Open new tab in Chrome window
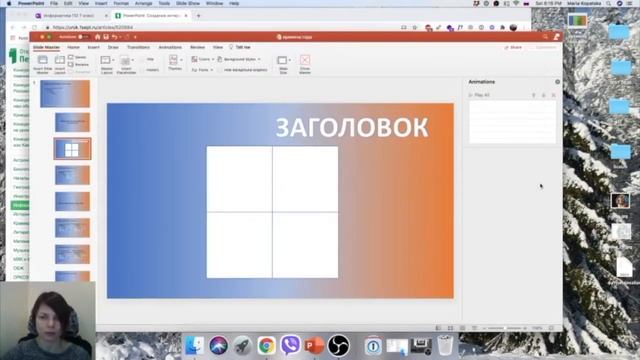The height and width of the screenshot is (360, 640). coord(198,16)
